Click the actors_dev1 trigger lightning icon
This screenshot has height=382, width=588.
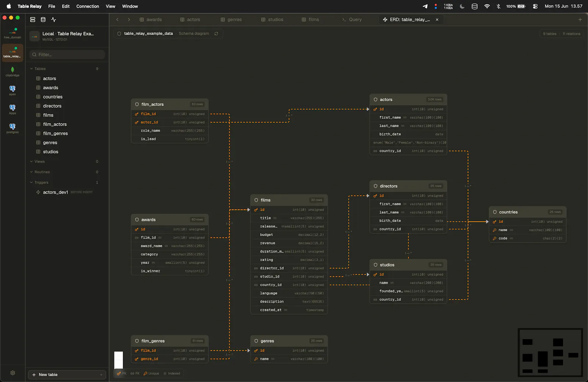tap(38, 192)
